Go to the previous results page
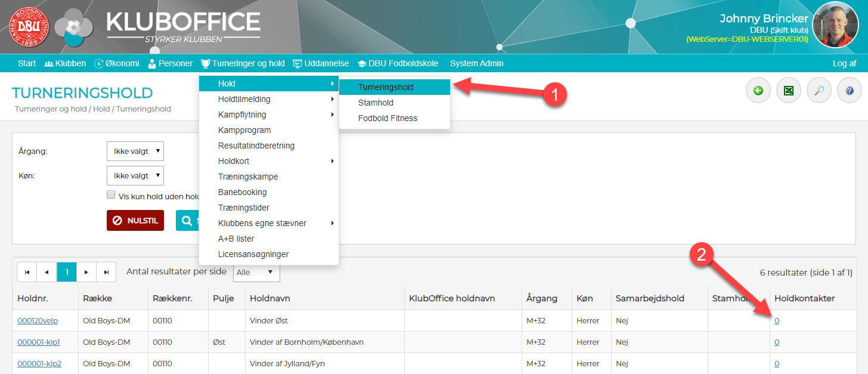This screenshot has width=868, height=374. [x=46, y=272]
